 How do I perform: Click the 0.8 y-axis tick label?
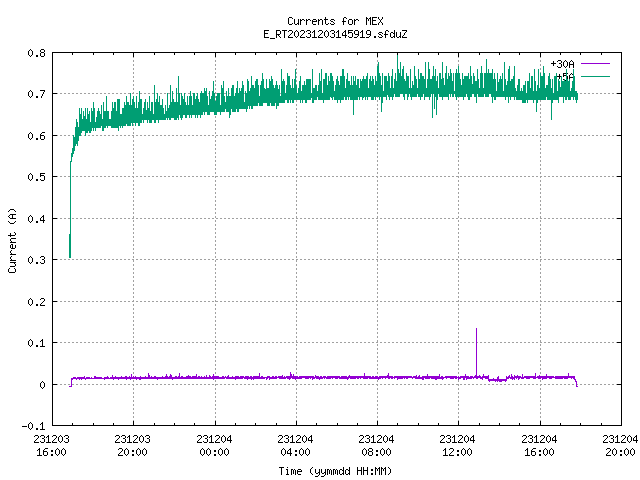(x=36, y=53)
